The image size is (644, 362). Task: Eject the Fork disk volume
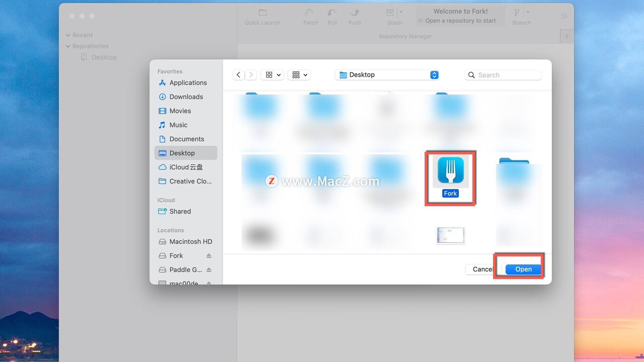click(x=209, y=256)
